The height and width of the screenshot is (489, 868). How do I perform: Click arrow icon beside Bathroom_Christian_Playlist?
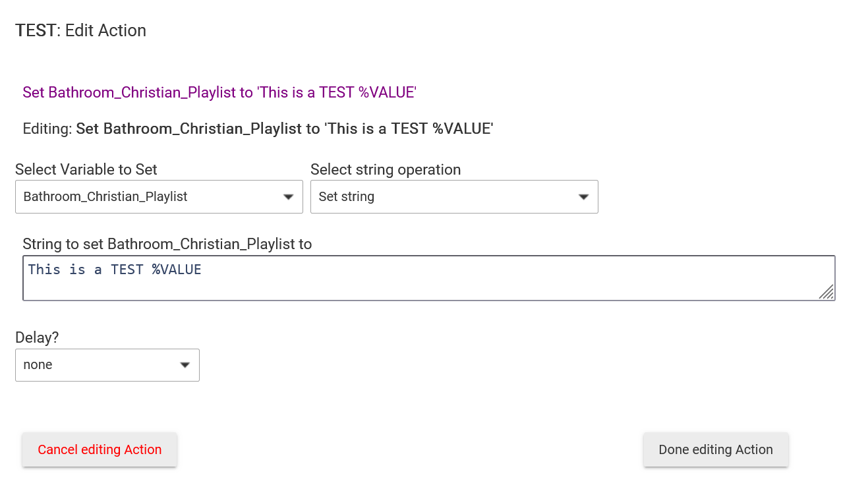point(288,197)
